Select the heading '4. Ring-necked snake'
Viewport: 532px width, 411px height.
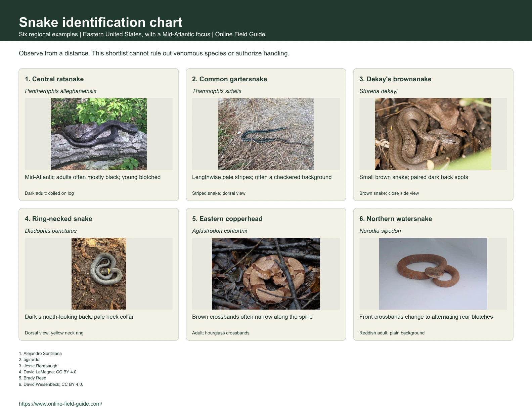click(58, 219)
